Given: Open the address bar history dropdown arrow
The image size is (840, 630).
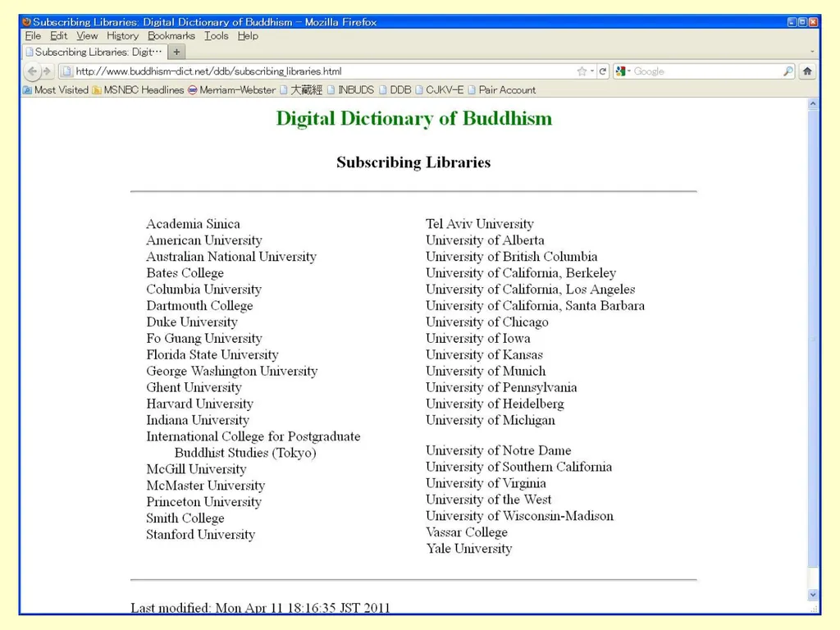Looking at the screenshot, I should (x=592, y=71).
